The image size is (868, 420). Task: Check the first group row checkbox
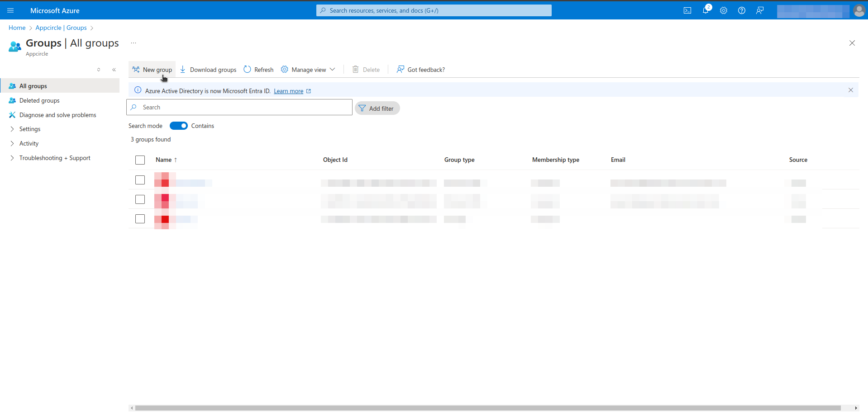pyautogui.click(x=140, y=180)
